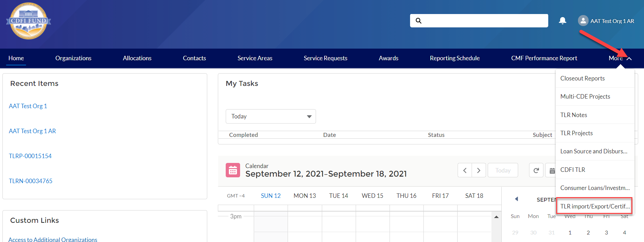
Task: Click the user profile avatar icon
Action: (583, 21)
